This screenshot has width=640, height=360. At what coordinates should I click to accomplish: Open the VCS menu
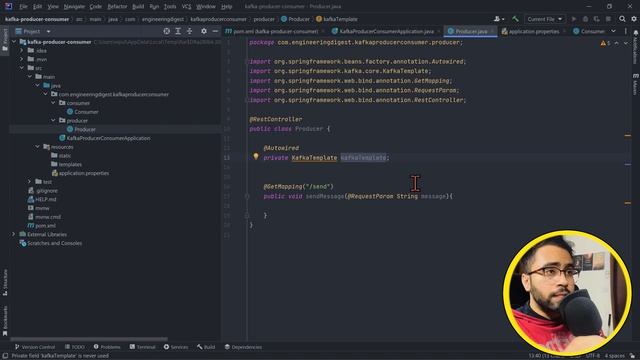tap(186, 7)
